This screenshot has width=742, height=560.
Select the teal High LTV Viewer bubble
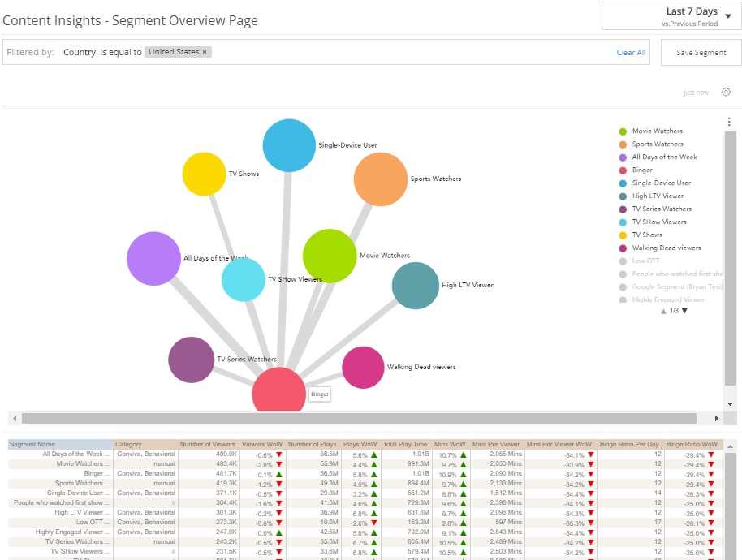pos(416,286)
